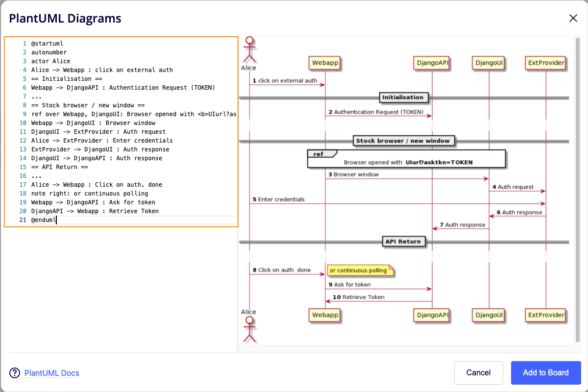Click code line 'DjangoAPI -> Webapp : Retrieve Token'

(95, 211)
